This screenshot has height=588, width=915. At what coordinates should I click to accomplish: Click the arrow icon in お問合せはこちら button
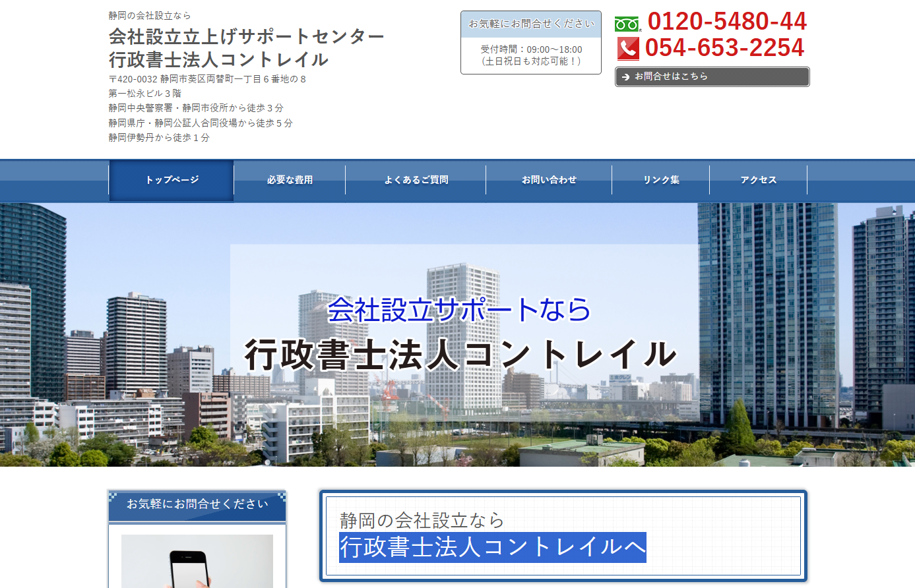[x=625, y=77]
